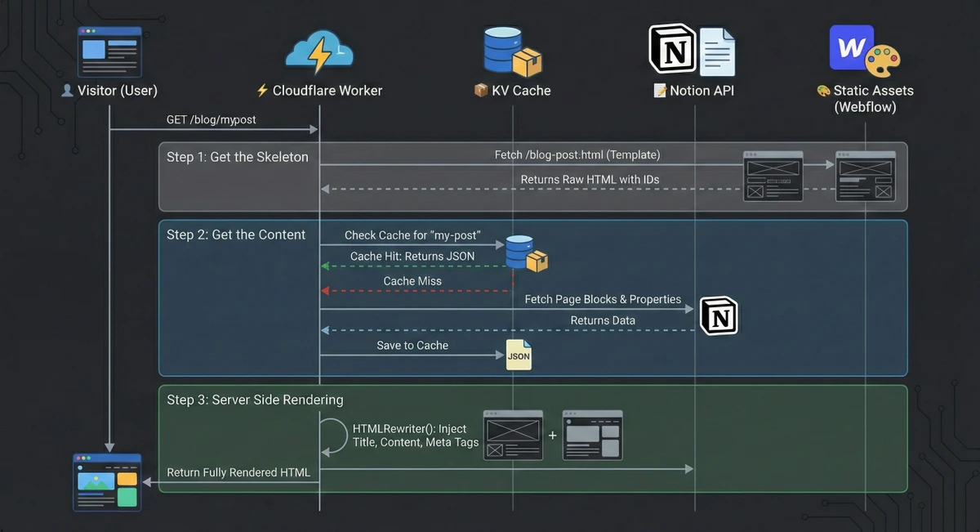Select the Webflow W logo icon
Screen dimensions: 980x532
point(851,47)
